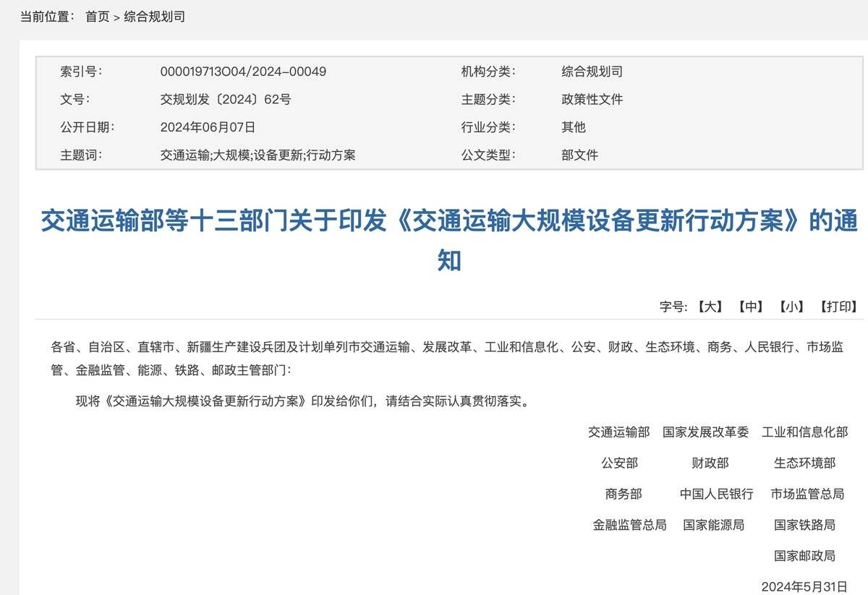Click signatory 金融监管总局
868x595 pixels.
(629, 525)
